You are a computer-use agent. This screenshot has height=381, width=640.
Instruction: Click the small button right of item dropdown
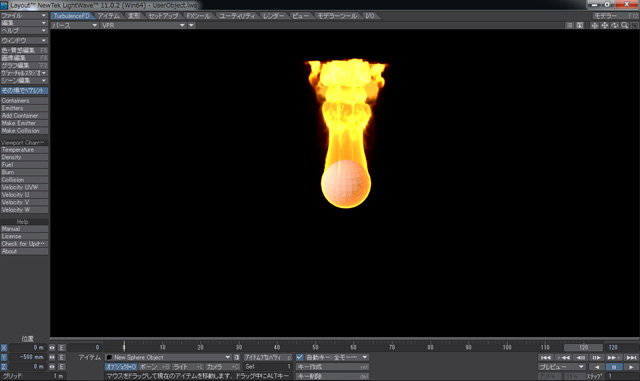coord(237,357)
